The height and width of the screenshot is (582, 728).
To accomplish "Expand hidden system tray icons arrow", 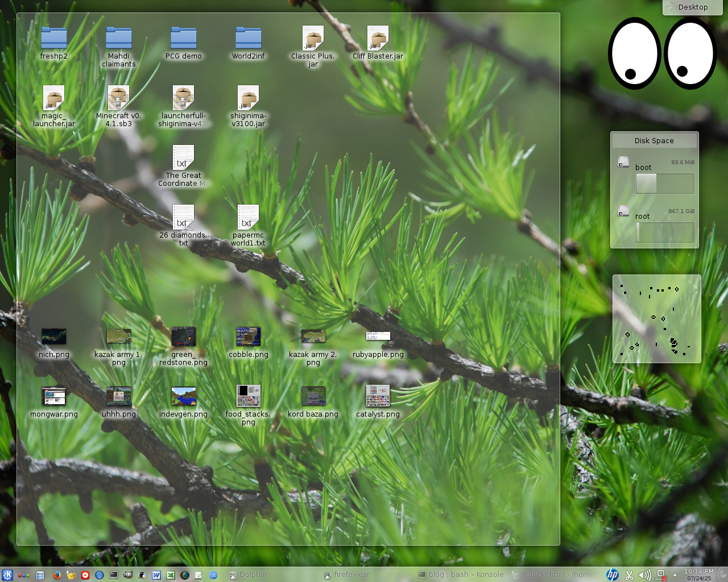I will coord(675,575).
